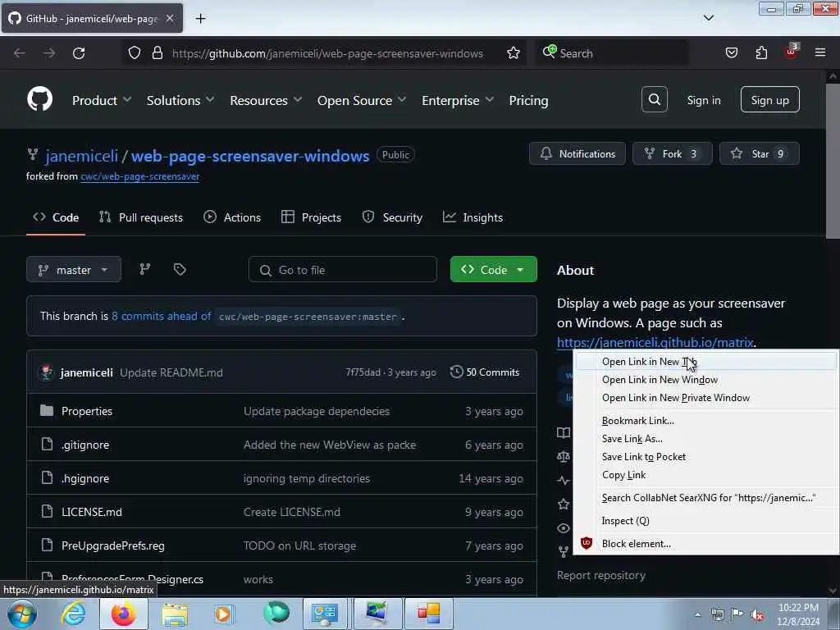Bookmark this page with the star icon
The height and width of the screenshot is (630, 840).
click(x=514, y=53)
